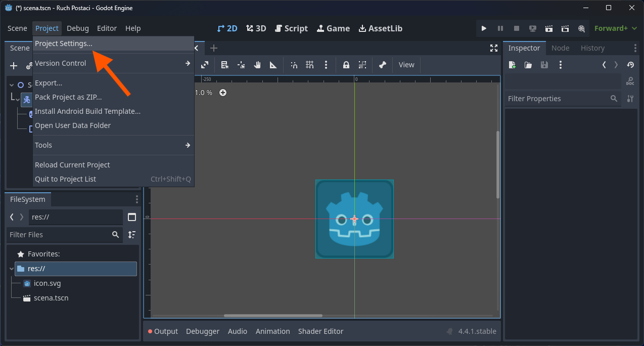
Task: Switch to the Node tab
Action: click(560, 48)
